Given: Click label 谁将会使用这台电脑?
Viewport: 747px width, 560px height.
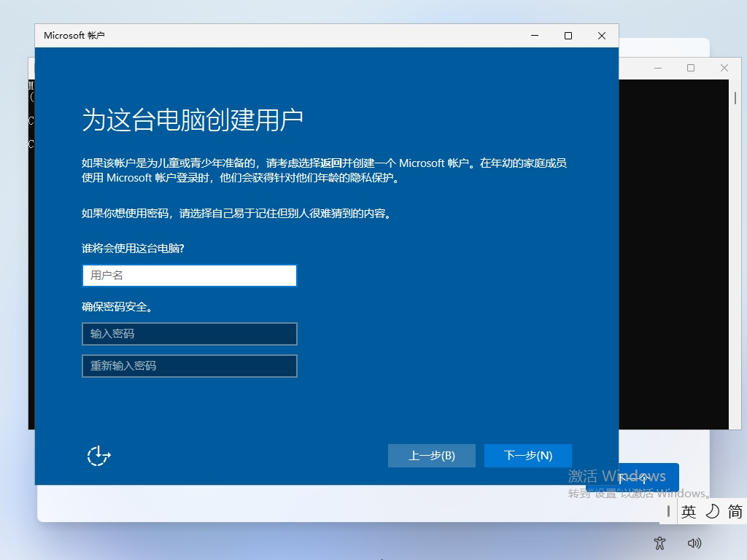Looking at the screenshot, I should pos(133,248).
